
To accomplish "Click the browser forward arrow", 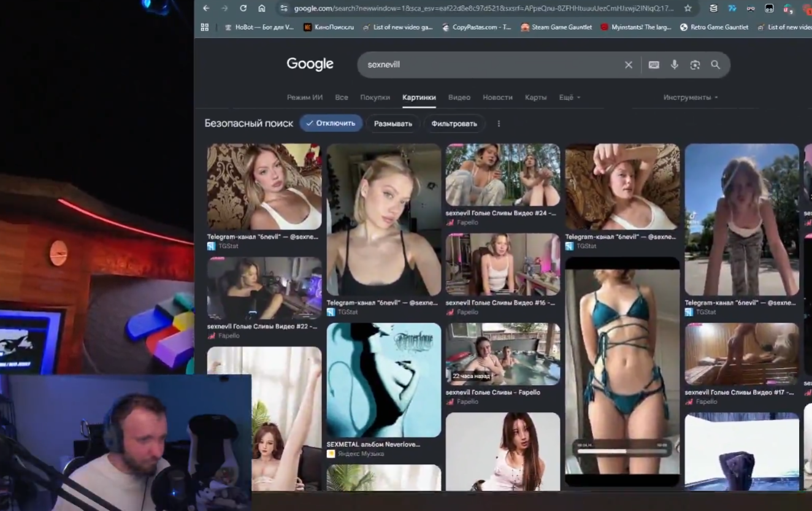I will click(224, 9).
